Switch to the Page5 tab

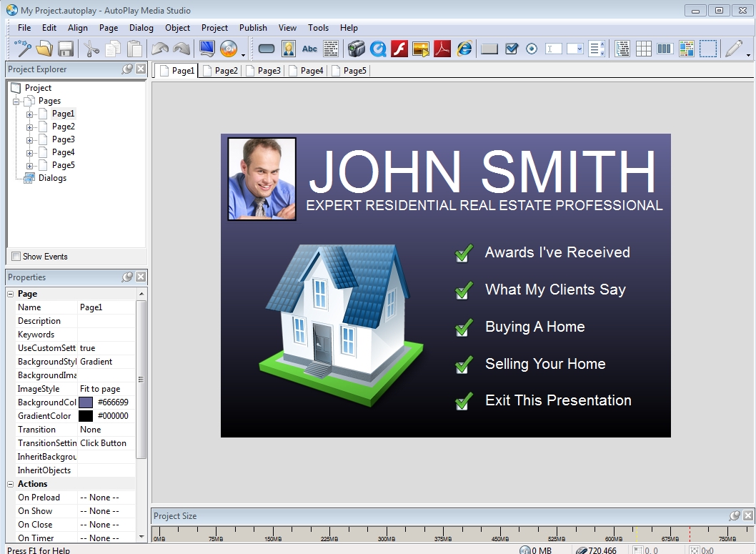tap(349, 71)
